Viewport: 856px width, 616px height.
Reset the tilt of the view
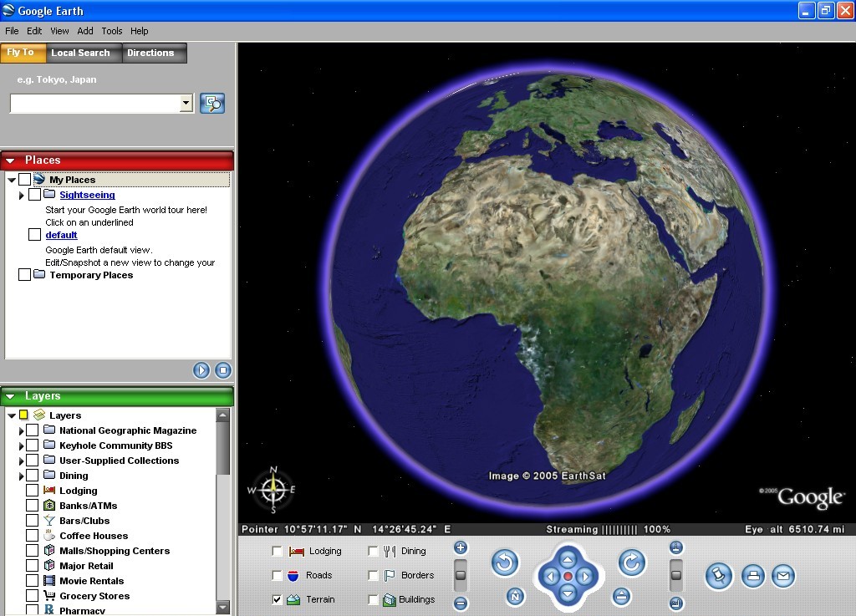coord(621,596)
